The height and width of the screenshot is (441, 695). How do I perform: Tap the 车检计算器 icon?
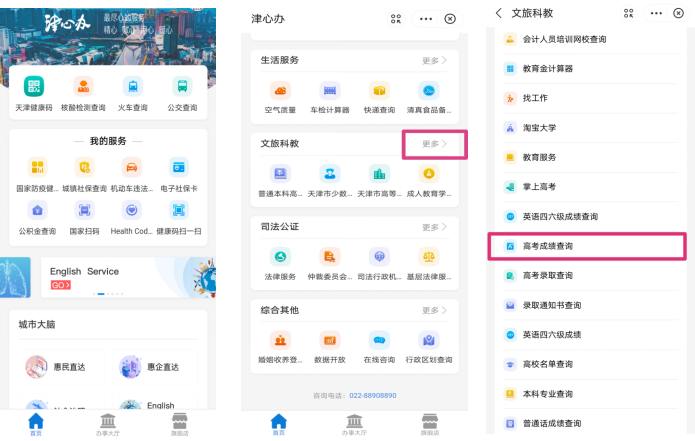click(329, 91)
